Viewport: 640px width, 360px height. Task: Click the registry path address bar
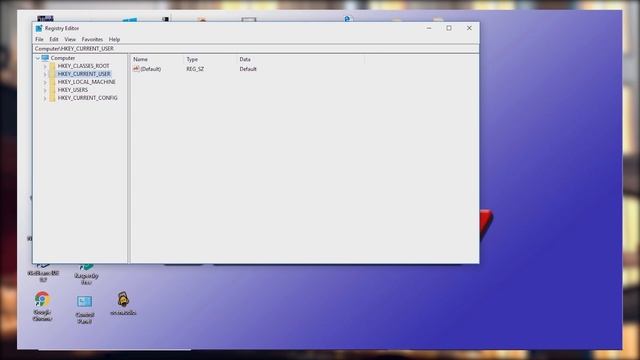(256, 49)
